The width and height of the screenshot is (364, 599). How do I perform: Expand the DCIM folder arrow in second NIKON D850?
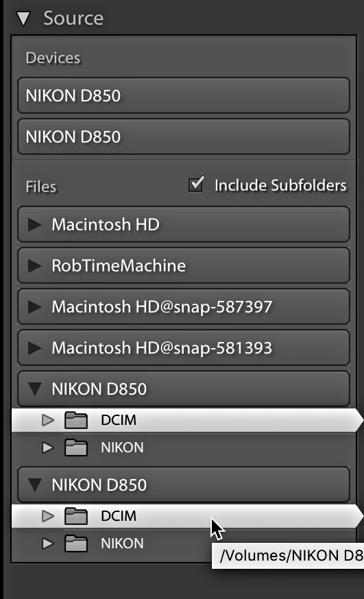(48, 516)
